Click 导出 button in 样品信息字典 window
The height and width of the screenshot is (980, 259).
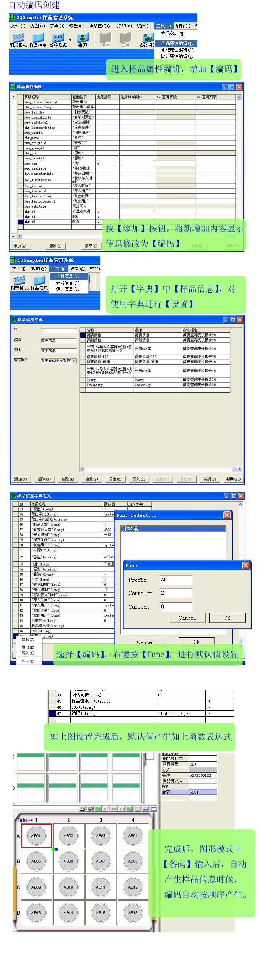115,479
